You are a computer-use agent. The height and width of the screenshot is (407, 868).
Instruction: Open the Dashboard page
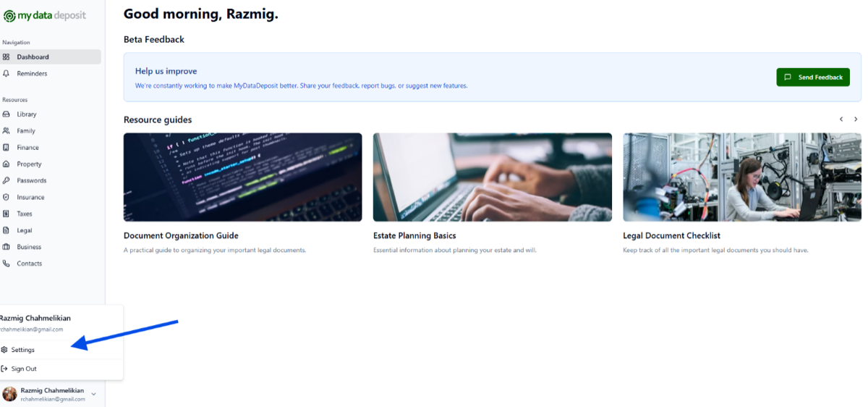tap(51, 57)
